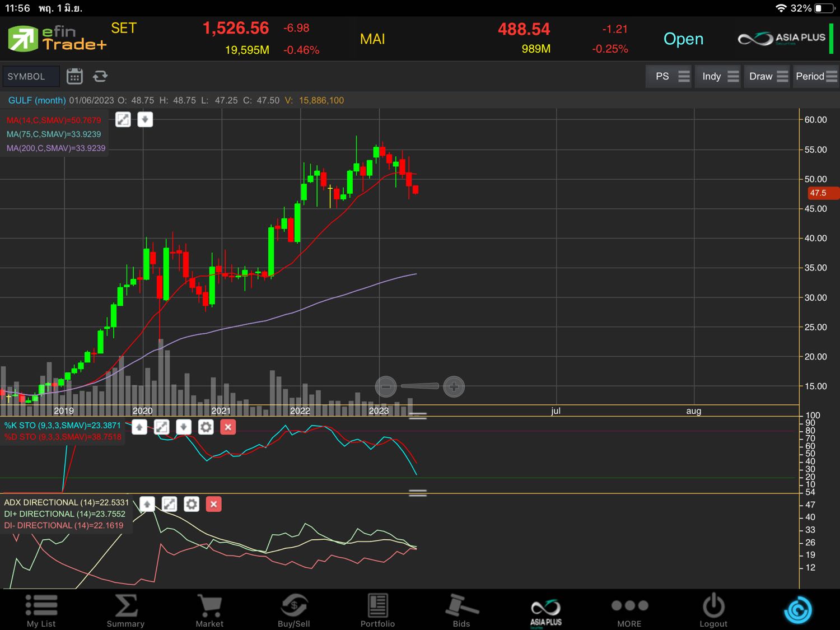Open ADX indicator settings gear
The image size is (840, 630).
pos(192,505)
